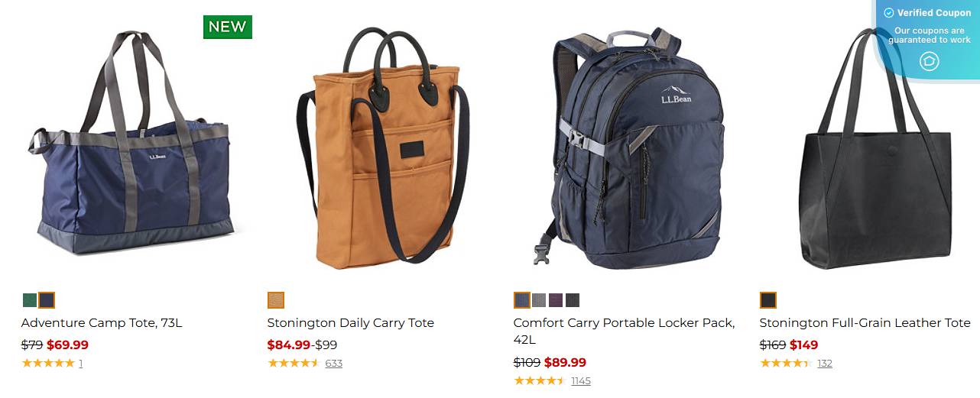This screenshot has height=398, width=980.
Task: View the 132 reviews for Leather Tote
Action: coord(825,364)
